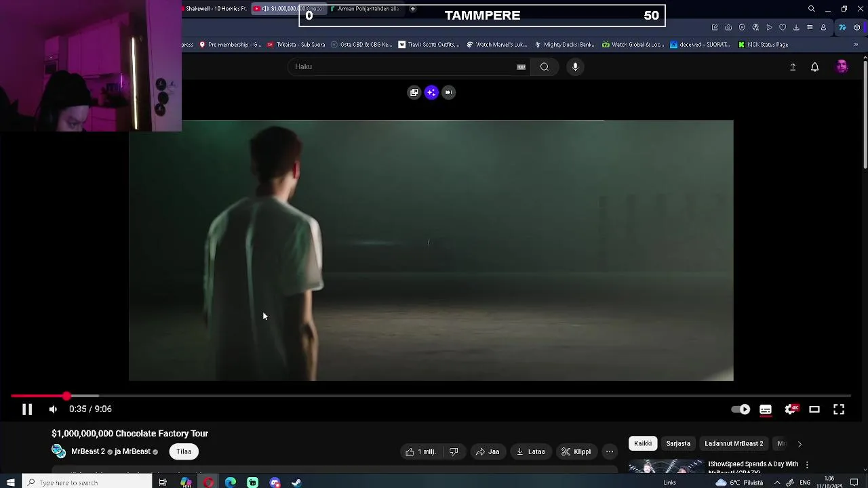The image size is (868, 488).
Task: Click the Windows taskbar search box
Action: [x=87, y=483]
